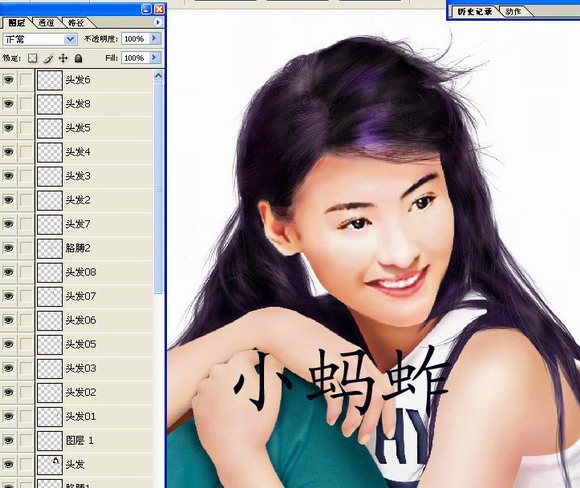The image size is (580, 488).
Task: Open the layers panel flyout menu arrow
Action: pyautogui.click(x=158, y=23)
